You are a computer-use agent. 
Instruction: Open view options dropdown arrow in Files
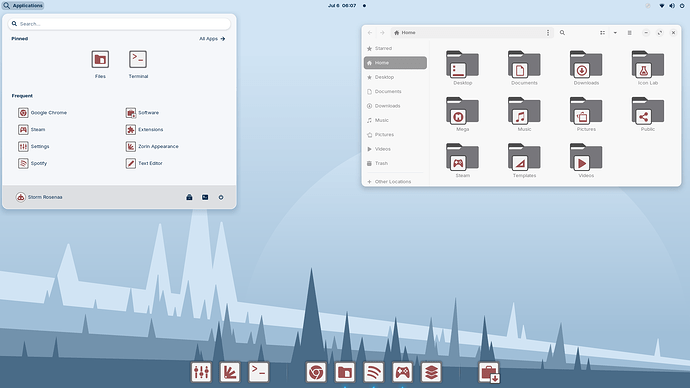tap(615, 33)
